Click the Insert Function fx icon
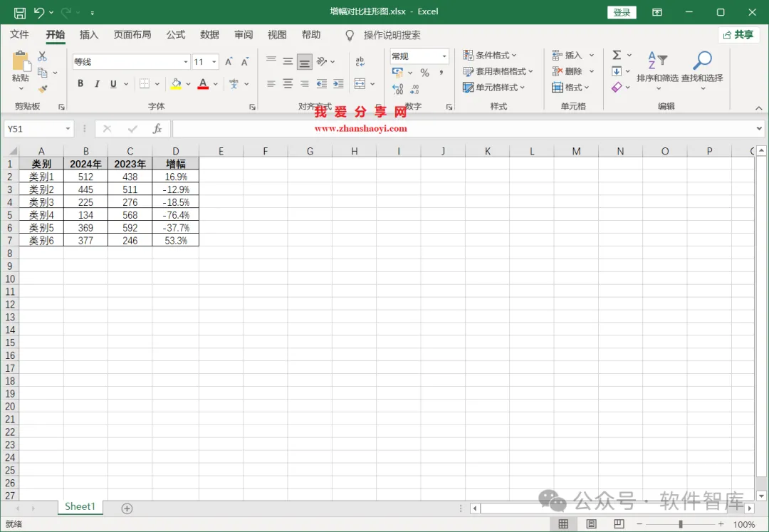 coord(157,128)
